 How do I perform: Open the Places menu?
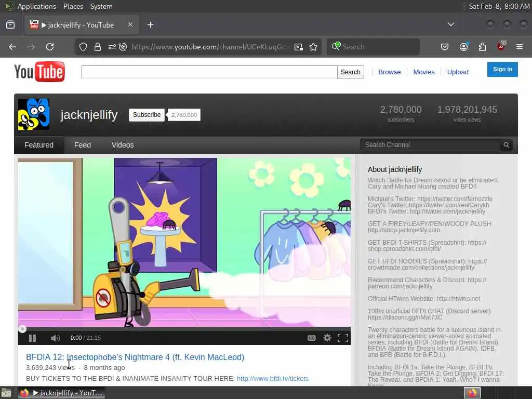point(73,6)
